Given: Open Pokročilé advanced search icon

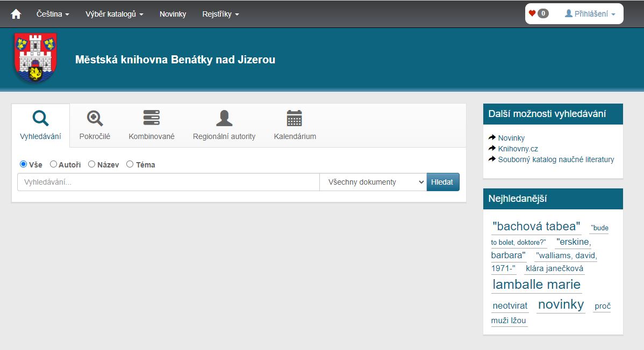Looking at the screenshot, I should pyautogui.click(x=95, y=118).
